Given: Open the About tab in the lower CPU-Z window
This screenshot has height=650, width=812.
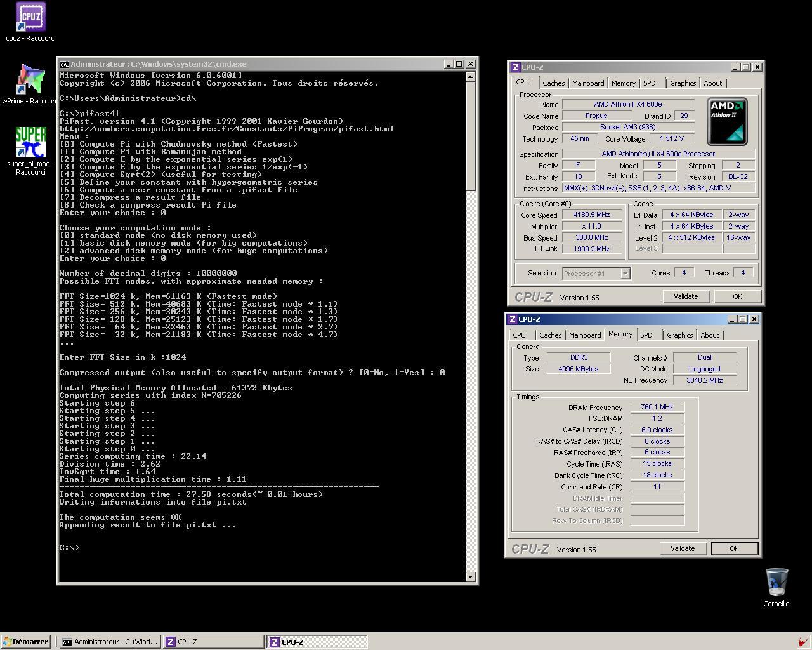Looking at the screenshot, I should (710, 335).
